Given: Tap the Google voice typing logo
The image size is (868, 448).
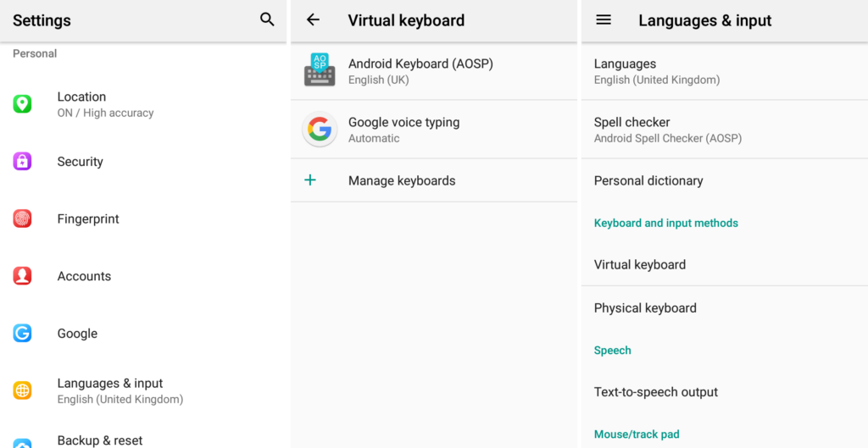Looking at the screenshot, I should pos(320,130).
